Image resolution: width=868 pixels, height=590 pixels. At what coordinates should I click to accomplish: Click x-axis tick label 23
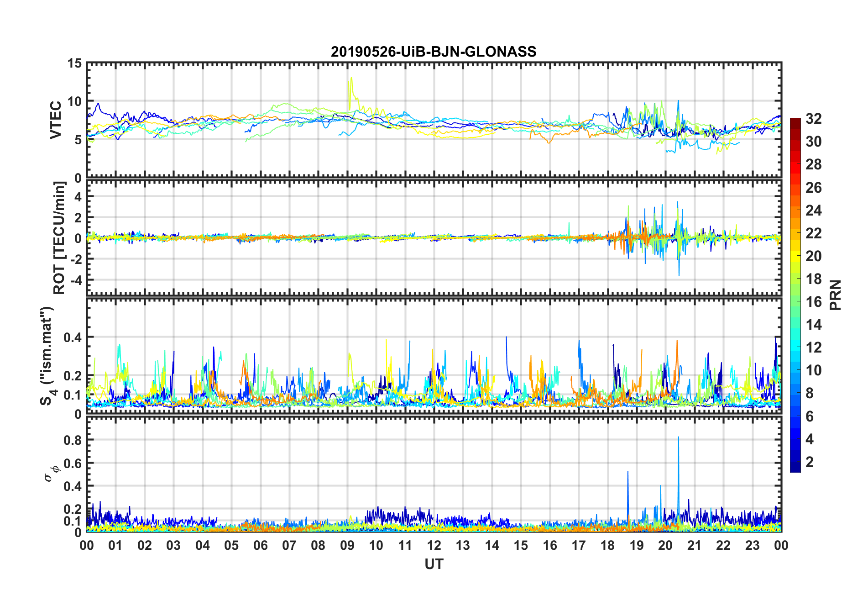(752, 545)
